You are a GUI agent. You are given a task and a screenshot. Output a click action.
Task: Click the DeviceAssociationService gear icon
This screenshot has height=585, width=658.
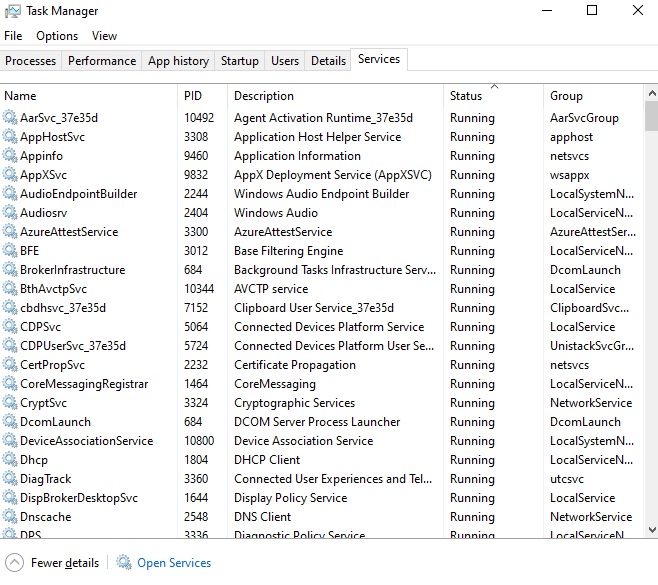point(10,440)
